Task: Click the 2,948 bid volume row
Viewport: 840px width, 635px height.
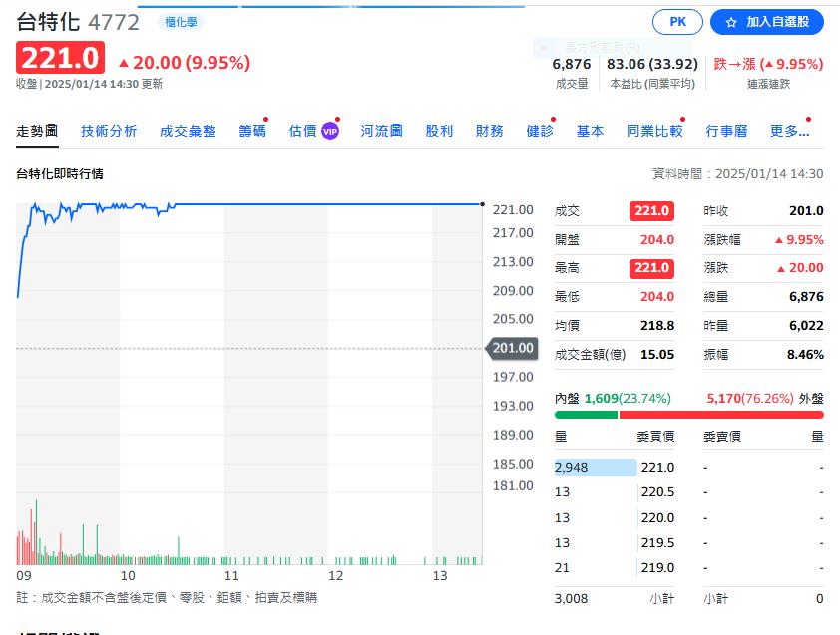Action: (x=615, y=467)
